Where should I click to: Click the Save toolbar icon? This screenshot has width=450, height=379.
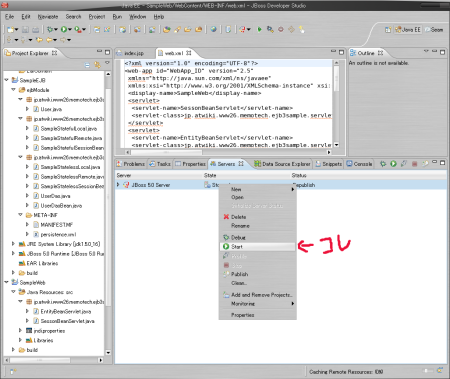[x=25, y=30]
